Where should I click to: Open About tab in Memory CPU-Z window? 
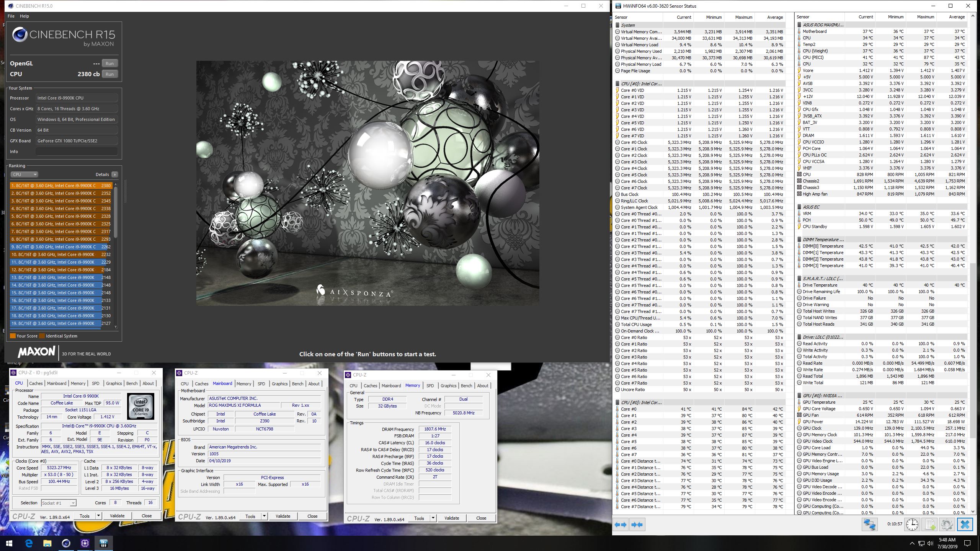(x=482, y=386)
